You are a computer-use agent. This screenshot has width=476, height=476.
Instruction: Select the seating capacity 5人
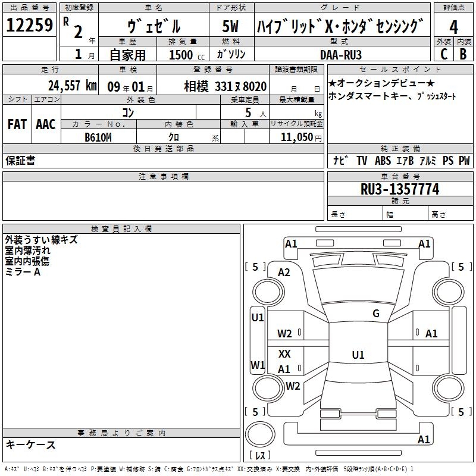255,113
